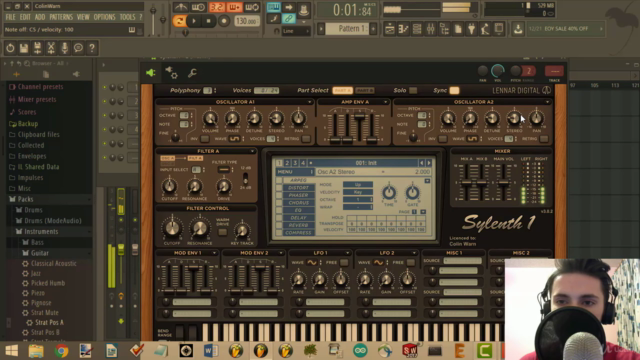
Task: Click the Play transport button
Action: click(194, 21)
